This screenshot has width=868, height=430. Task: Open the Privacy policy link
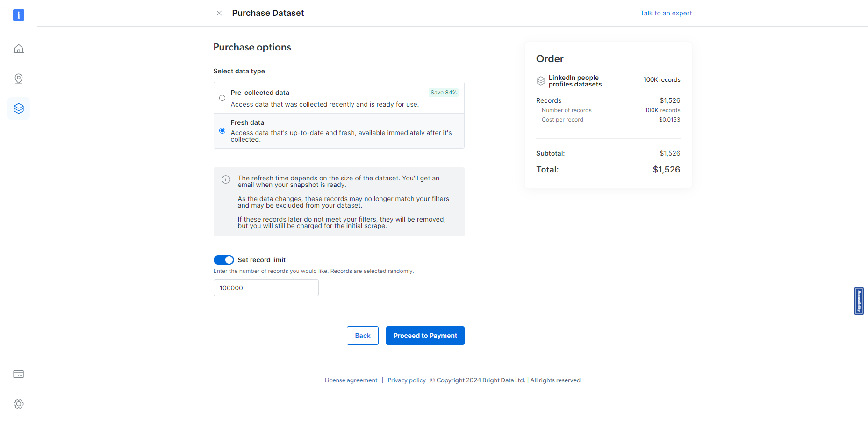point(407,380)
